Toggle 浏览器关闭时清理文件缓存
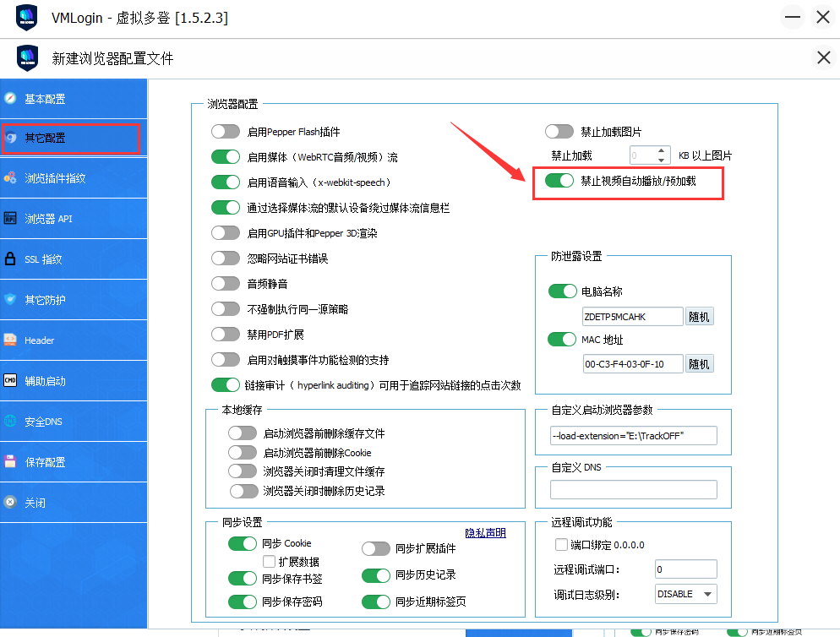The height and width of the screenshot is (637, 840). pos(243,471)
